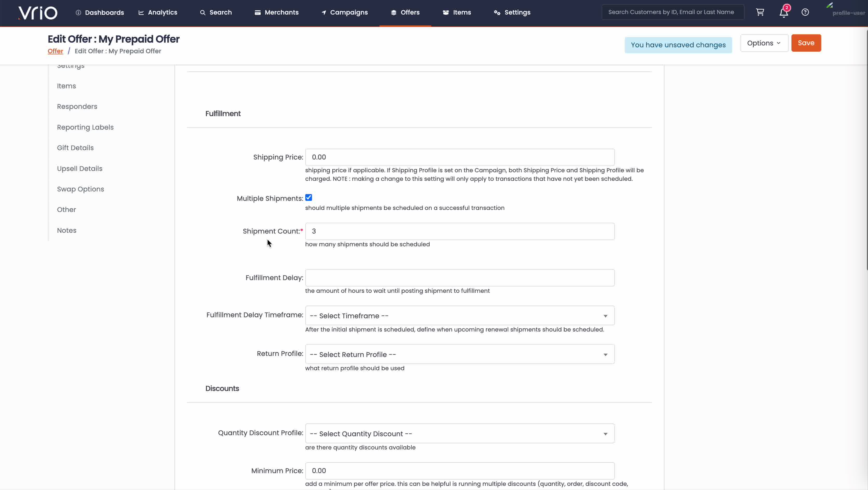This screenshot has height=490, width=868.
Task: Open the Fulfillment Delay Timeframe dropdown
Action: tap(460, 316)
